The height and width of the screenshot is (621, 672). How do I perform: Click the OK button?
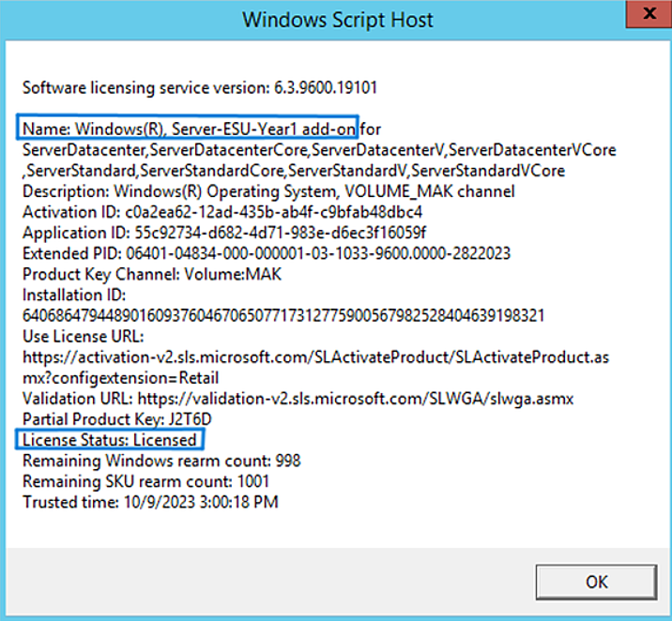click(x=596, y=582)
